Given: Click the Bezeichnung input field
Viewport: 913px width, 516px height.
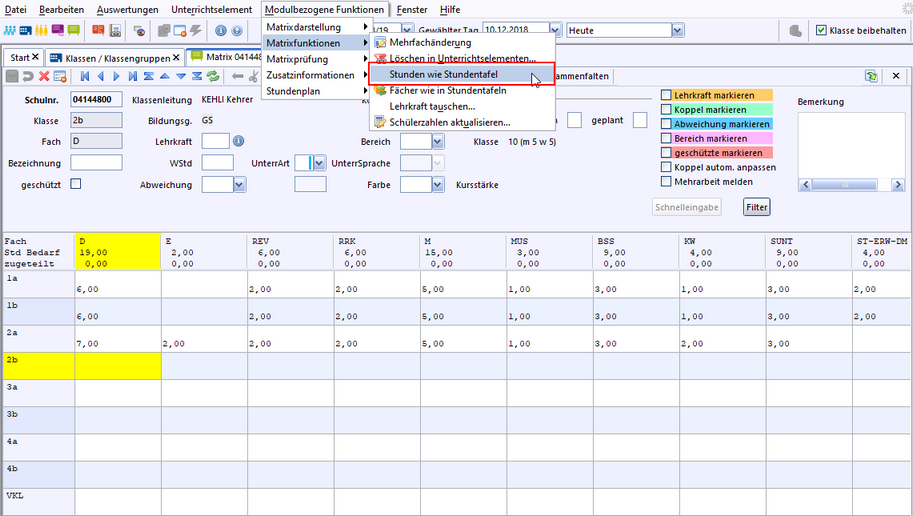Looking at the screenshot, I should point(96,163).
